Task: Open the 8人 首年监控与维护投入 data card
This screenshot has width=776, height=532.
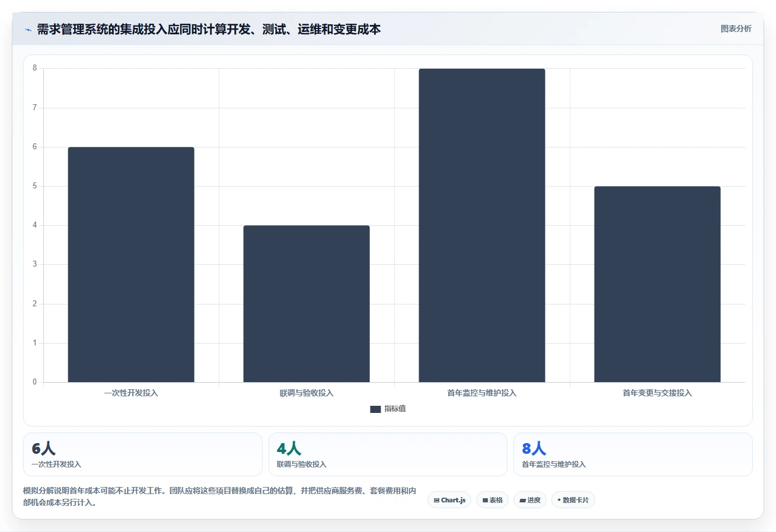Action: pos(633,454)
